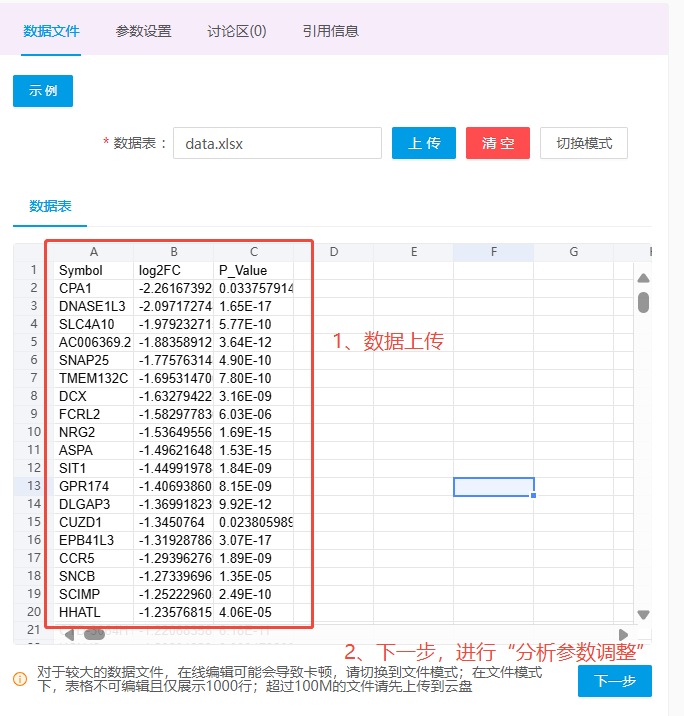
Task: Click the orange info icon beside the notice
Action: [x=20, y=679]
